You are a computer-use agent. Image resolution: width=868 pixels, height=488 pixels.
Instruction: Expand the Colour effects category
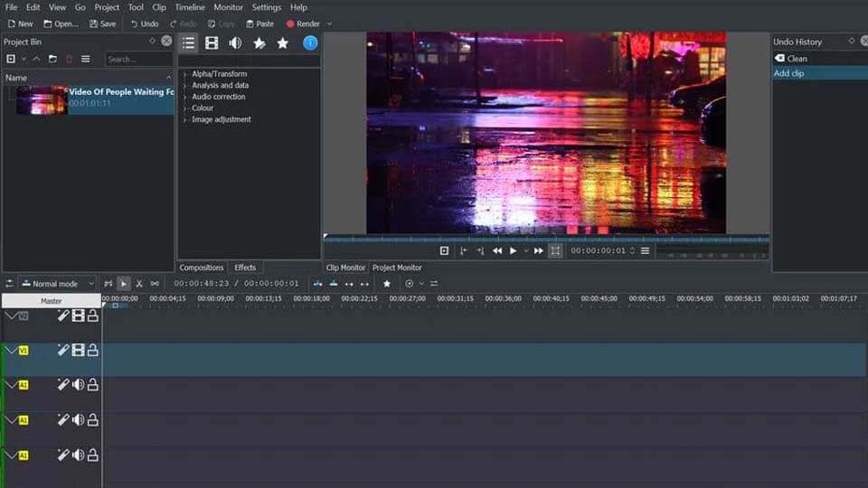[184, 108]
